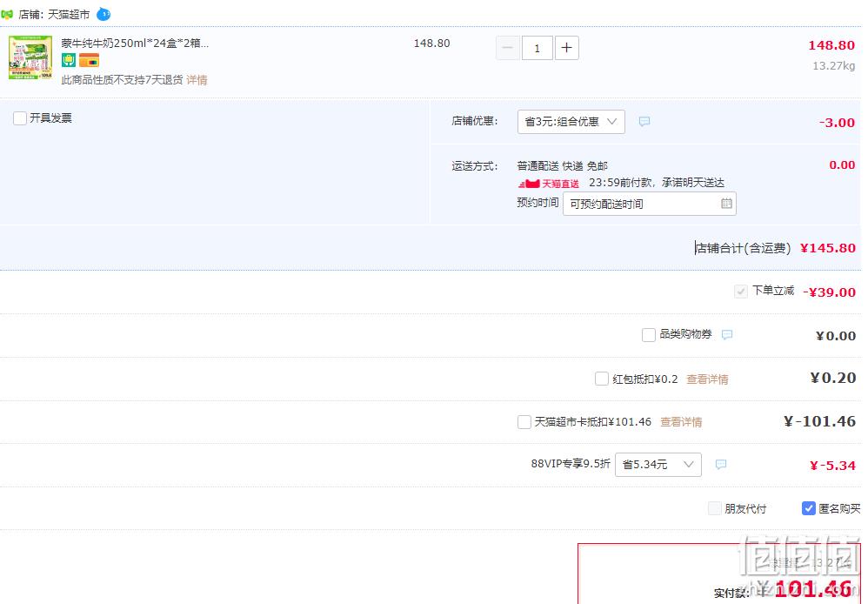Viewport: 868px width, 604px height.
Task: Click the 此商品性质不支持7天退货 notice text
Action: pyautogui.click(x=122, y=80)
